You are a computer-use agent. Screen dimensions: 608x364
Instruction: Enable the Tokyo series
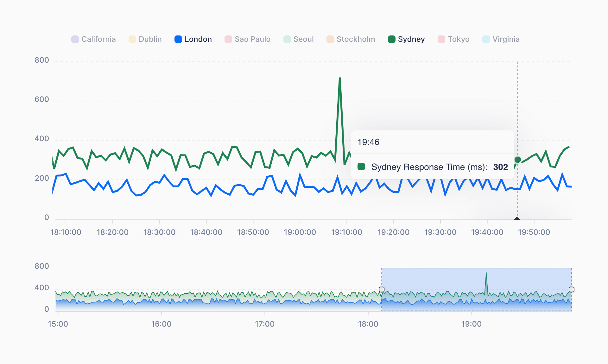(x=453, y=39)
